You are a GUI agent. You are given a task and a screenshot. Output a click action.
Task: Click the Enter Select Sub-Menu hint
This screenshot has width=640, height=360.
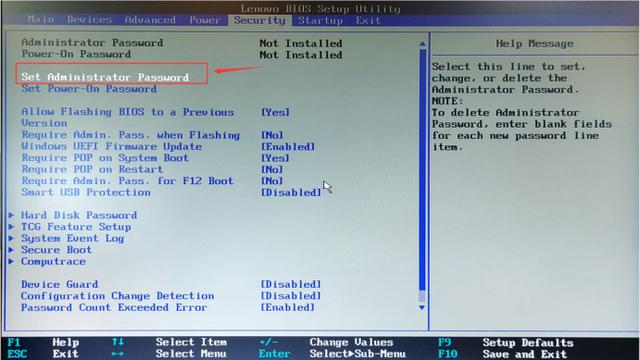click(332, 353)
